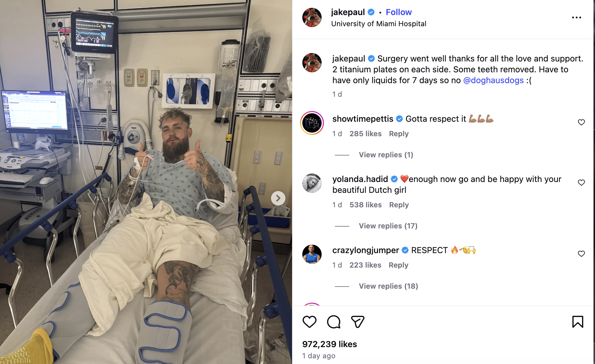Save the post with bookmark icon

pyautogui.click(x=578, y=322)
